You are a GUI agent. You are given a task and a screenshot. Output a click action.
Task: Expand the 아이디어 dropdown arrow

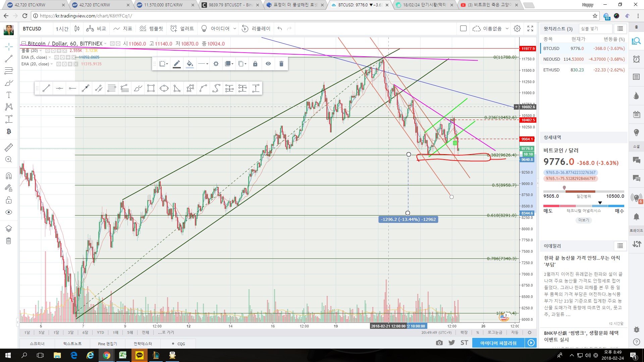click(x=235, y=28)
